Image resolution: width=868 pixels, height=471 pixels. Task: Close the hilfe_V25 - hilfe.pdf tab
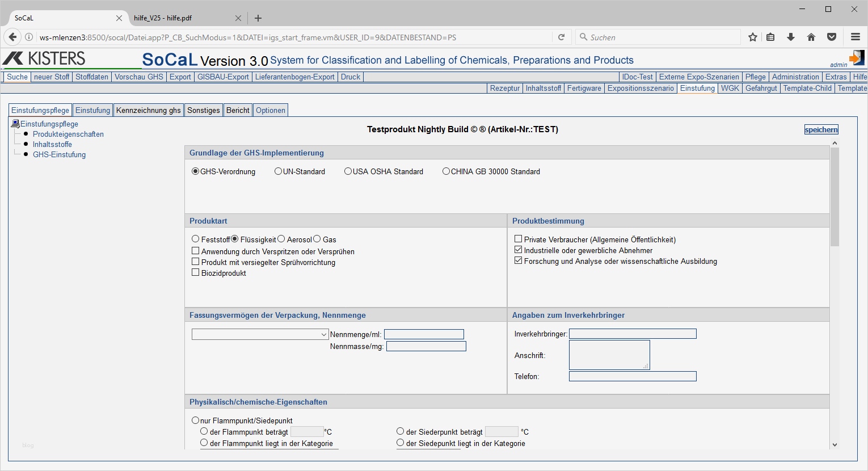click(x=238, y=18)
